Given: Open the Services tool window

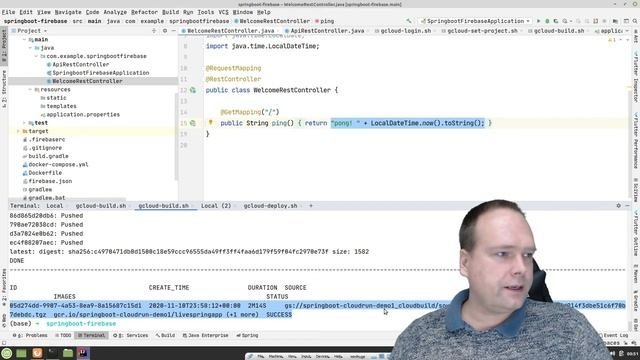Looking at the screenshot, I should (131, 336).
